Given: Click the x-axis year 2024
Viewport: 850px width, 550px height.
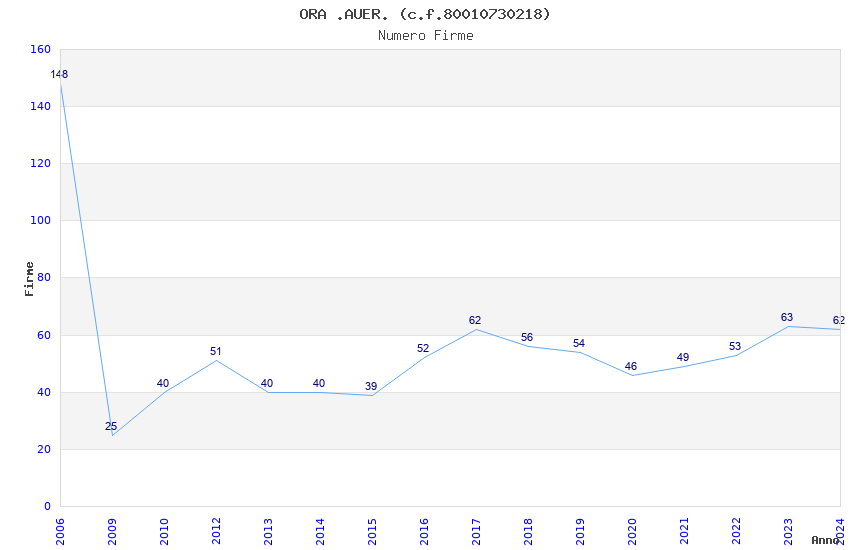Looking at the screenshot, I should click(841, 531).
